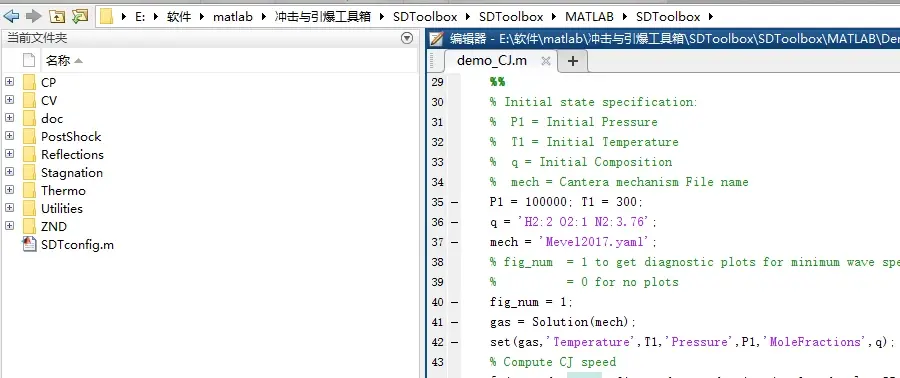
Task: Set breakpoint on line 40
Action: [x=454, y=302]
